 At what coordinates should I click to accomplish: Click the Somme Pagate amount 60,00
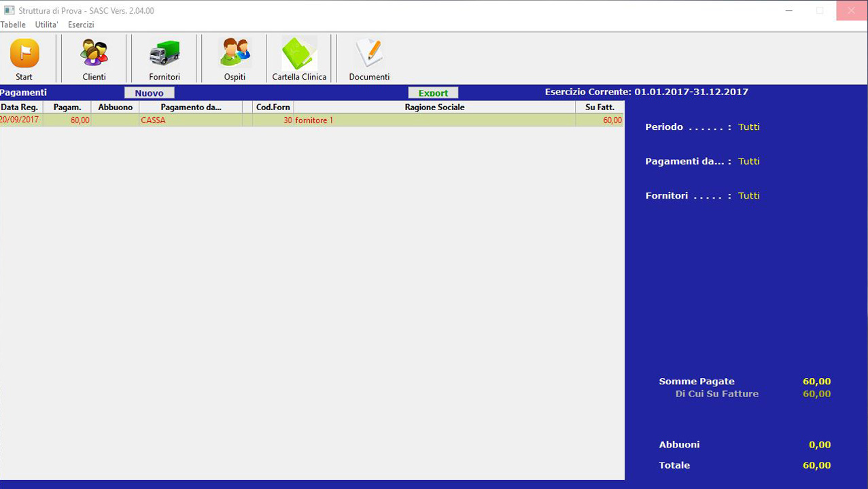(x=817, y=382)
